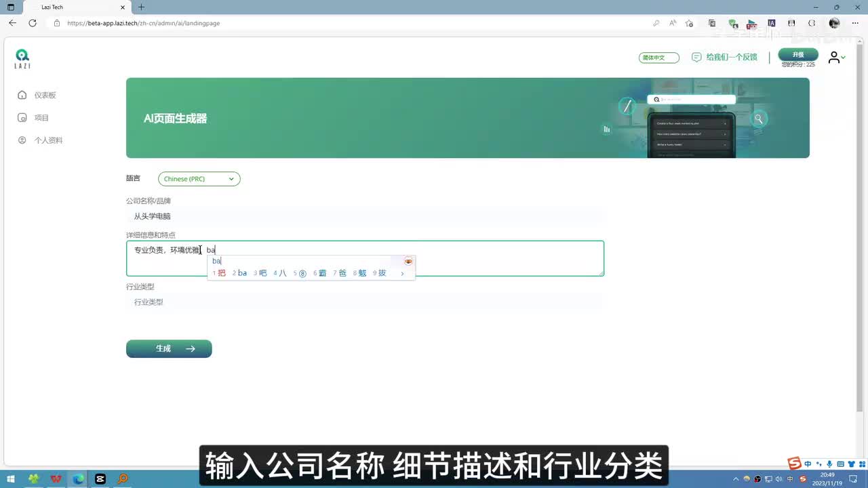Click the 生成 generate button
The image size is (868, 488).
169,348
